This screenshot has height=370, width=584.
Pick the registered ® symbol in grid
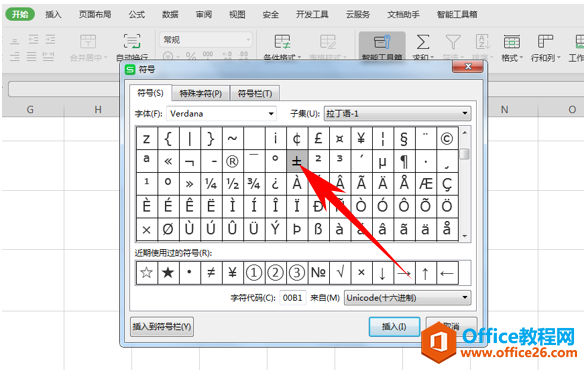point(232,161)
